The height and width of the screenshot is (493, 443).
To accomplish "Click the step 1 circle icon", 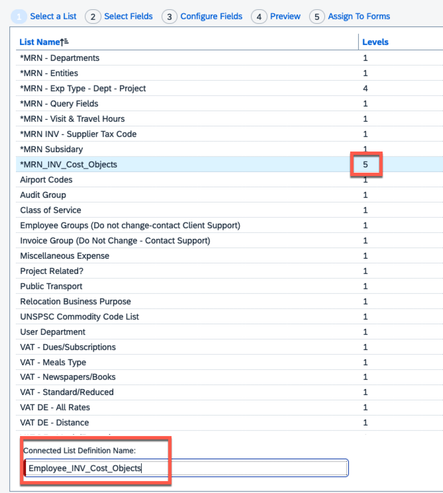I will (x=19, y=16).
